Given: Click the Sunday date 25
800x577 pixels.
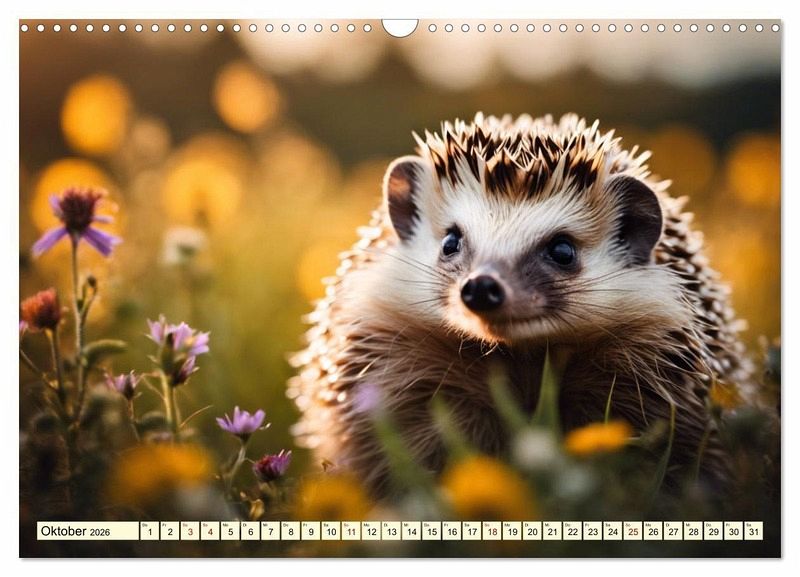Looking at the screenshot, I should pyautogui.click(x=632, y=531).
